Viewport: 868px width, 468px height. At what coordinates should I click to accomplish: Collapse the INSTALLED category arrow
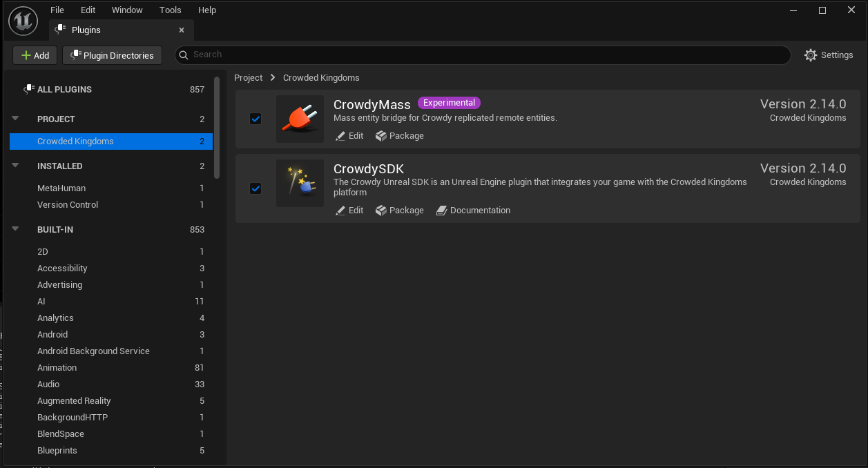coord(15,166)
